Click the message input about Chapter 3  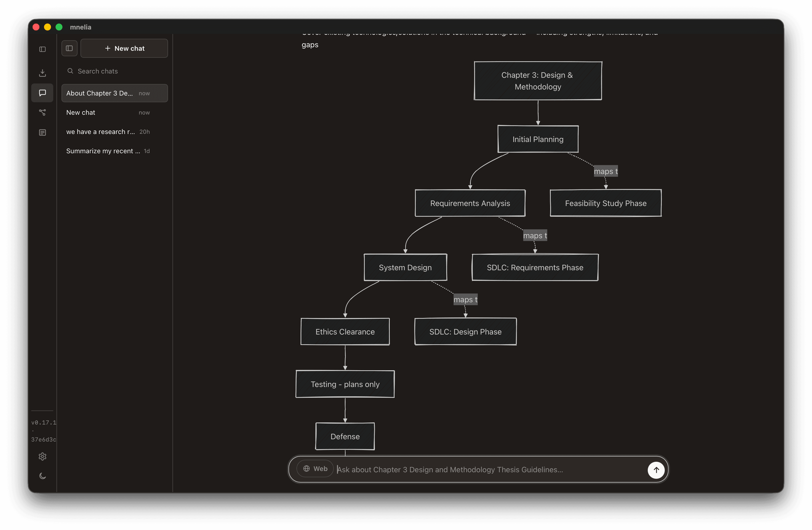point(489,469)
